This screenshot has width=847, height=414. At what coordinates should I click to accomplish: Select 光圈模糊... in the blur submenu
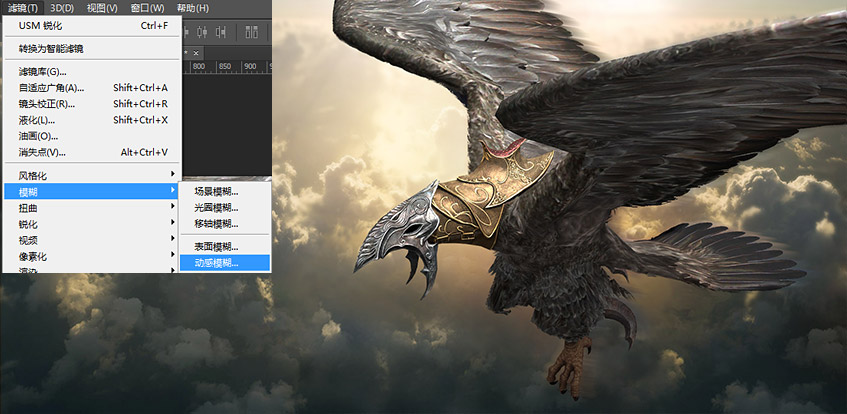tap(225, 208)
